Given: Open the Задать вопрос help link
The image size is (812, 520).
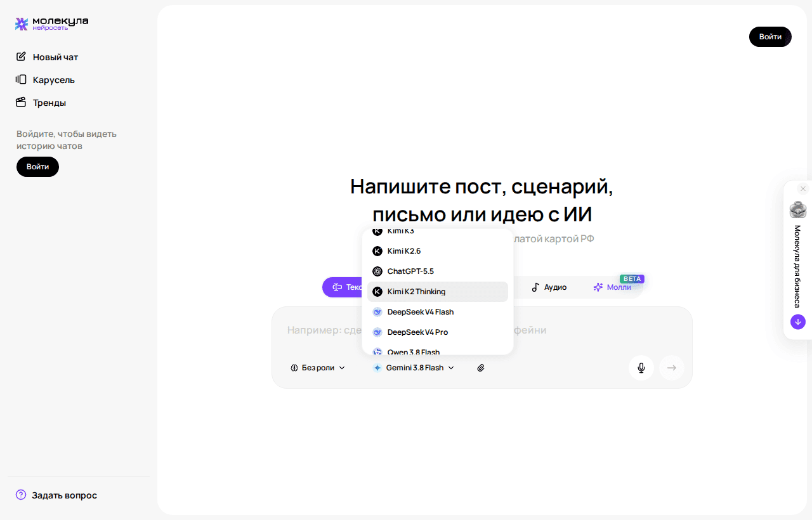Looking at the screenshot, I should 56,495.
